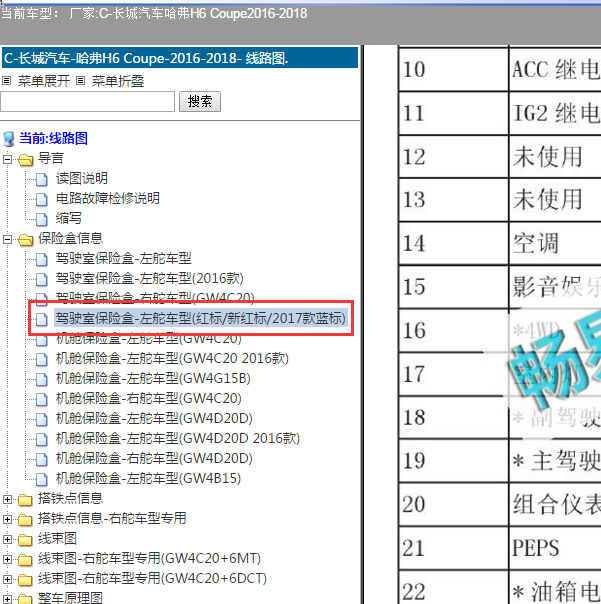The height and width of the screenshot is (604, 601).
Task: Click folder icon of 搭铁点信息-右舵车型专用
Action: pos(25,520)
